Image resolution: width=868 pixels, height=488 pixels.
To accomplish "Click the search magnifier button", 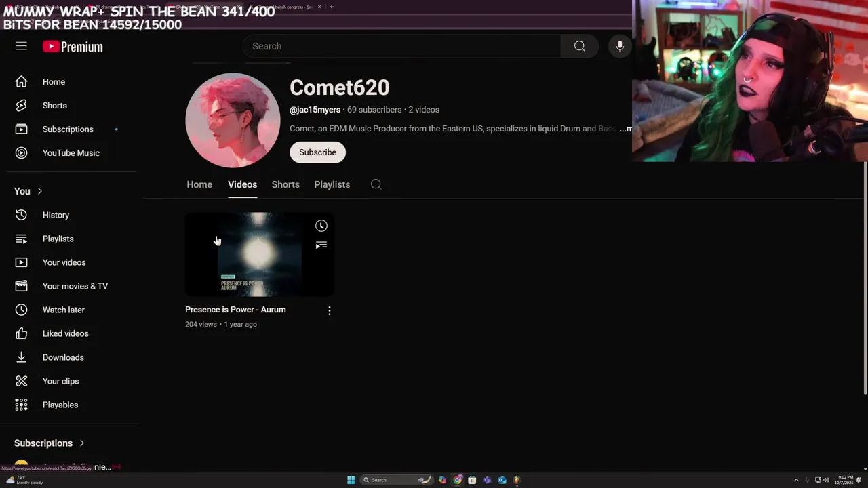I will coord(579,46).
